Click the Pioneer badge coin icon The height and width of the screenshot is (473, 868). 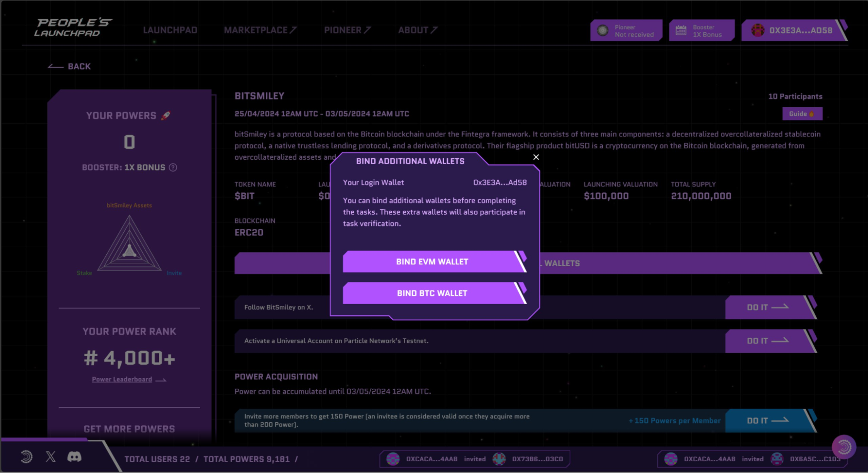pyautogui.click(x=602, y=30)
